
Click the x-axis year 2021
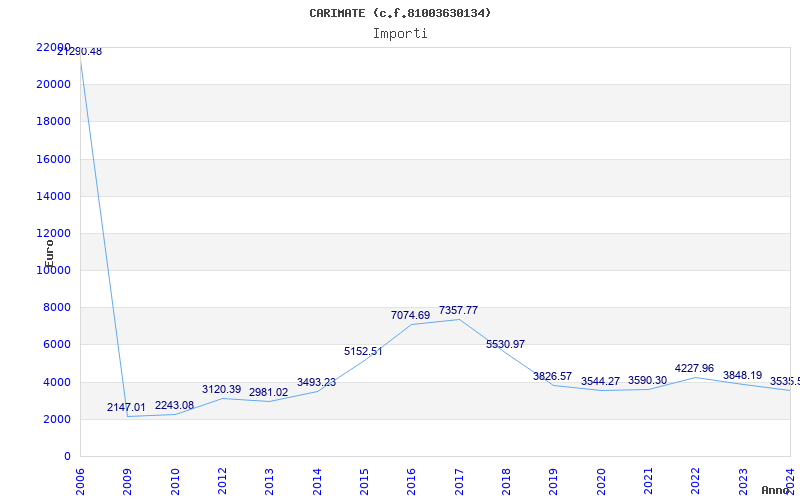pos(648,482)
